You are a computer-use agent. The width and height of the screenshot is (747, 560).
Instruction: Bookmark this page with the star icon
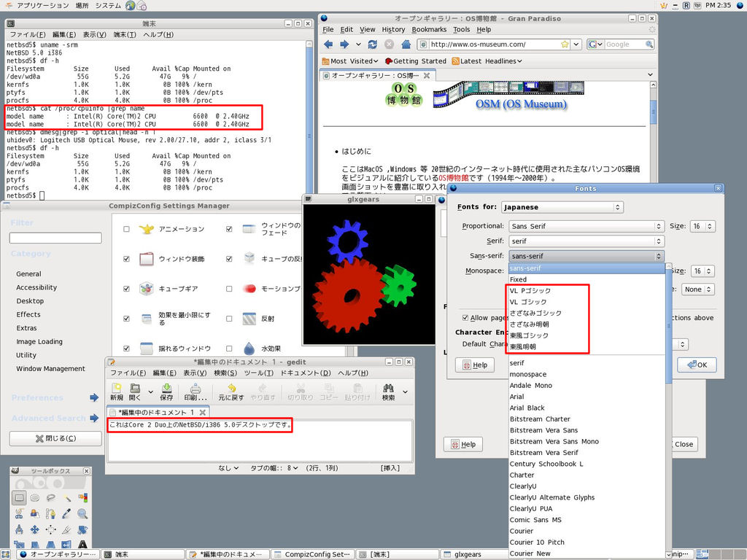(x=565, y=44)
